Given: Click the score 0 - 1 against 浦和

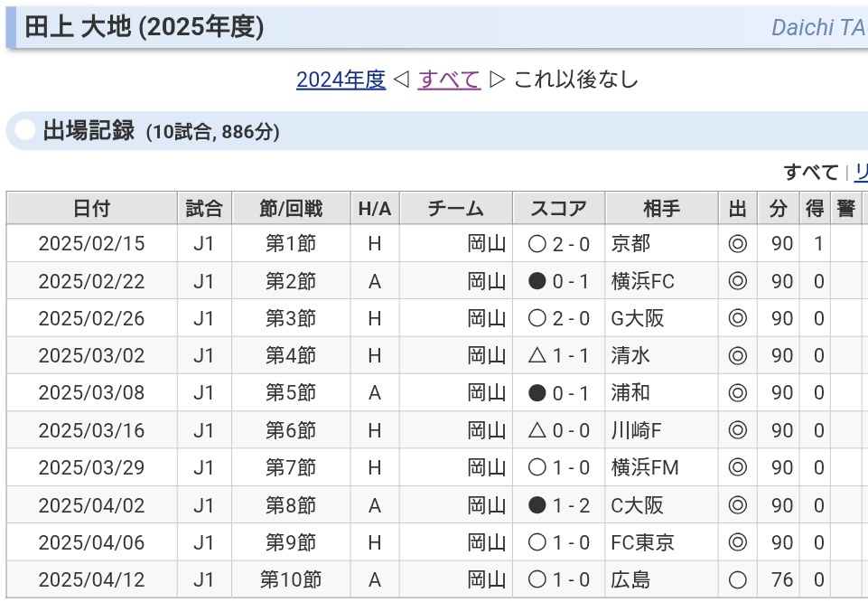Looking at the screenshot, I should (x=571, y=392).
